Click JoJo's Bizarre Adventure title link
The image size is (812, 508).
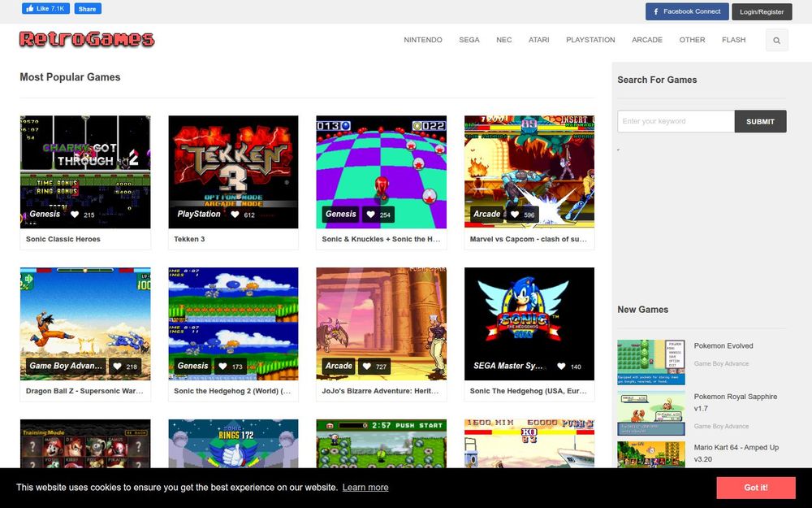(380, 391)
